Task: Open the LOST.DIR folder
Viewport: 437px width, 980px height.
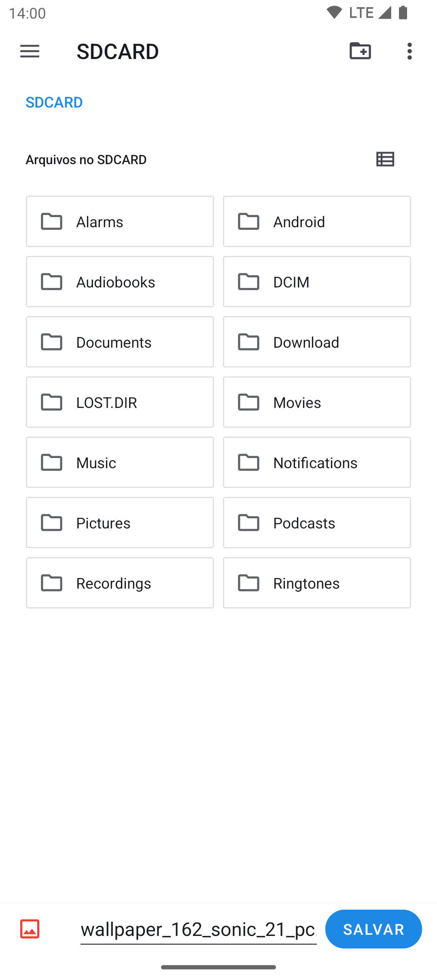Action: (120, 402)
